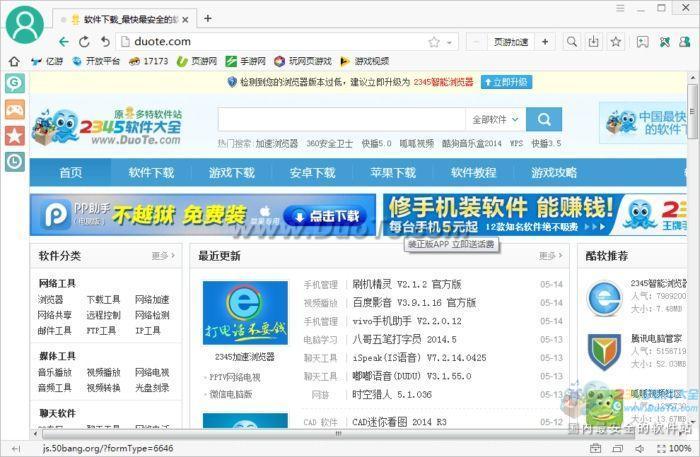Image resolution: width=700 pixels, height=457 pixels.
Task: Select the 软件下载 navigation tab
Action: (151, 172)
